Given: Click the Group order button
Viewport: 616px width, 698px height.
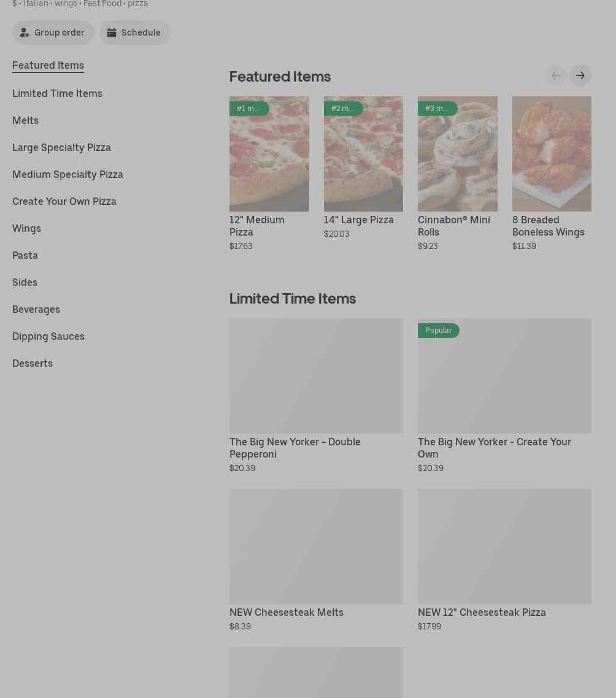Looking at the screenshot, I should pos(53,33).
